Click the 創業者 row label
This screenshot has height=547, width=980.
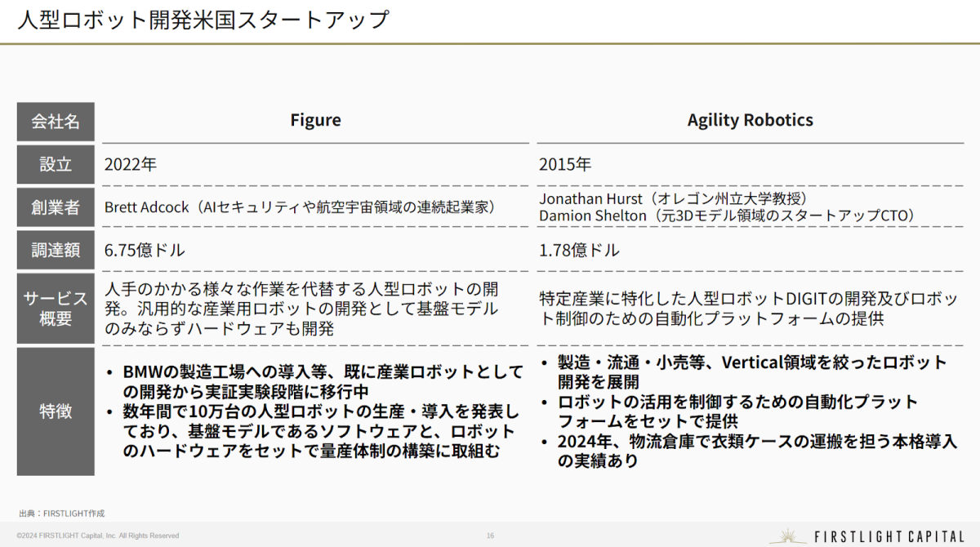[x=56, y=207]
